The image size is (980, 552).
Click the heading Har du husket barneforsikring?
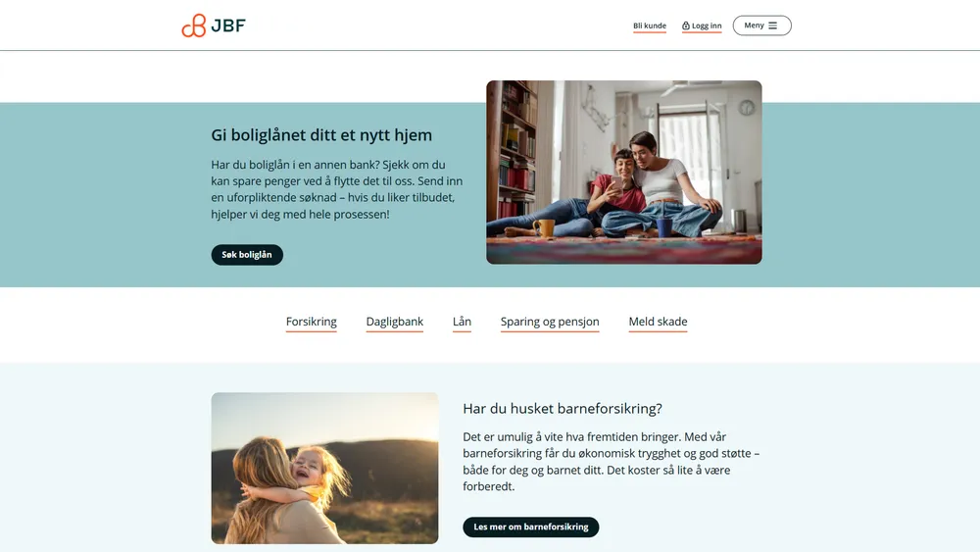point(563,409)
